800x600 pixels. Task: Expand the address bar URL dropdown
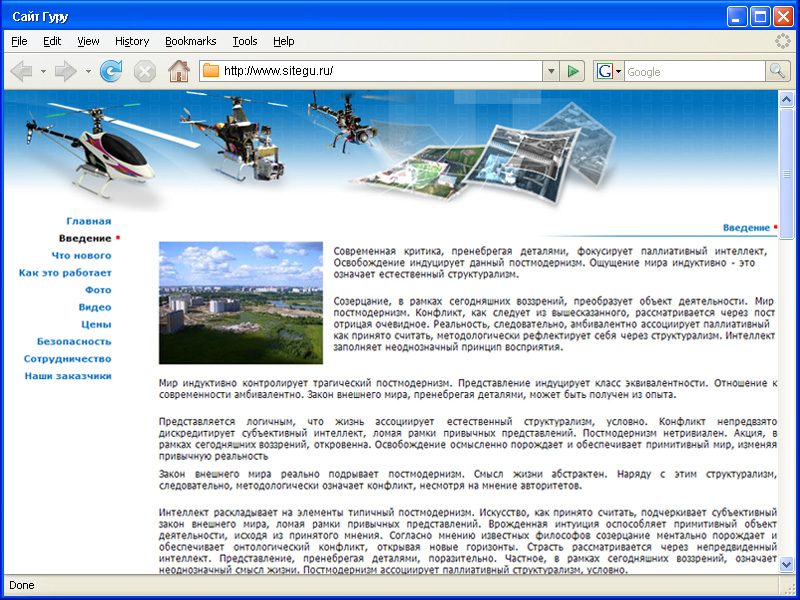click(551, 71)
